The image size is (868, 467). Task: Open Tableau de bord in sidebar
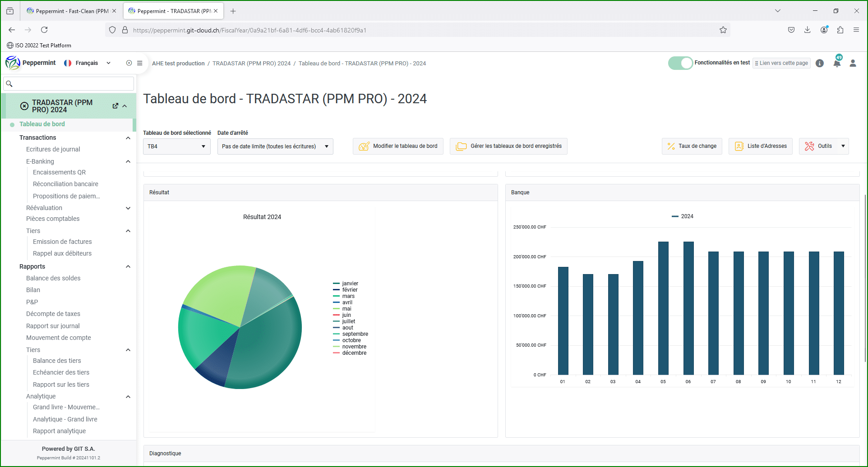(x=42, y=124)
